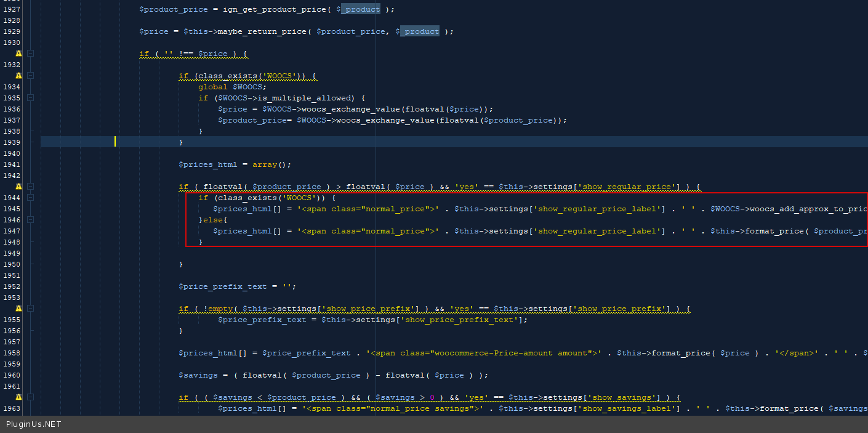Click the warning icon on the floatval comparison line
This screenshot has width=868, height=433.
(x=18, y=187)
